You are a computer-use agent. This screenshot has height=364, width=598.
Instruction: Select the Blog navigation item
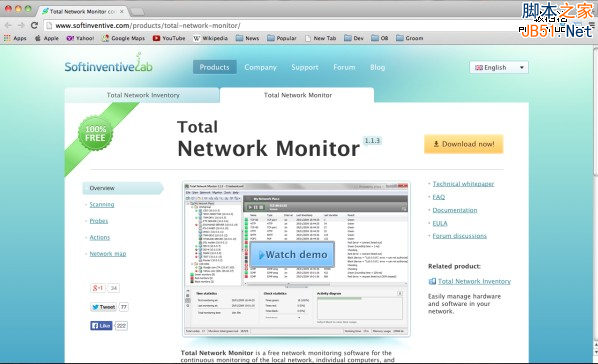click(x=378, y=67)
